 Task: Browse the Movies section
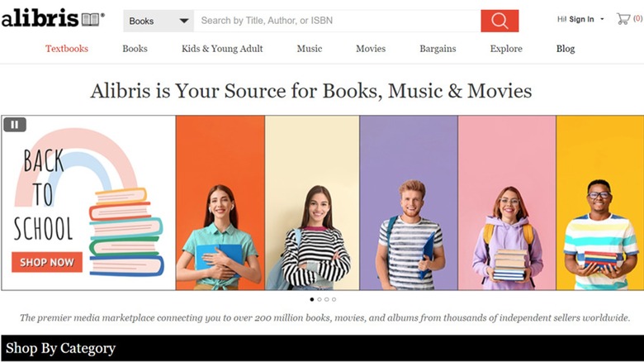[x=371, y=49]
